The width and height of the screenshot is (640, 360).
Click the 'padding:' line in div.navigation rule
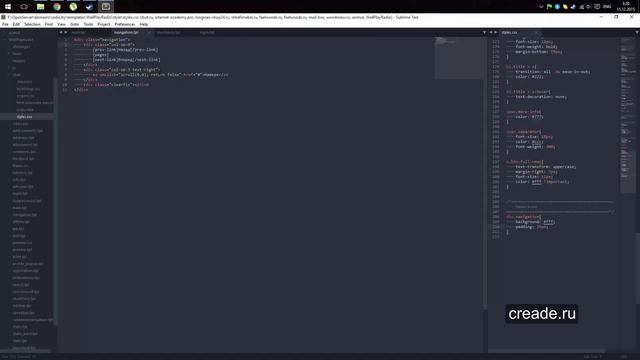click(x=532, y=227)
